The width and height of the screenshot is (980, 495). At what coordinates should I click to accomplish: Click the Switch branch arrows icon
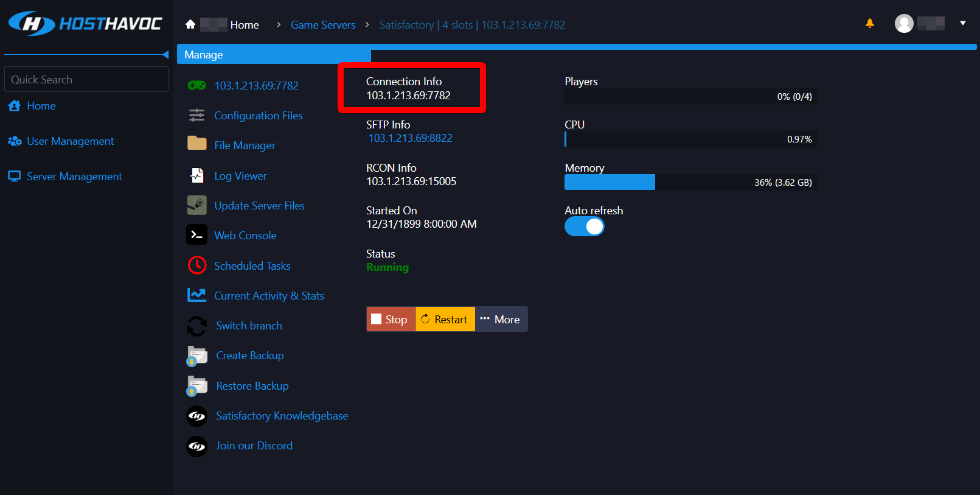tap(196, 326)
